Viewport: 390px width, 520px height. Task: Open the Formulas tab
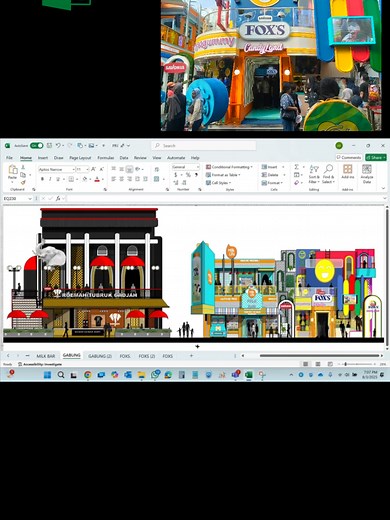click(106, 158)
